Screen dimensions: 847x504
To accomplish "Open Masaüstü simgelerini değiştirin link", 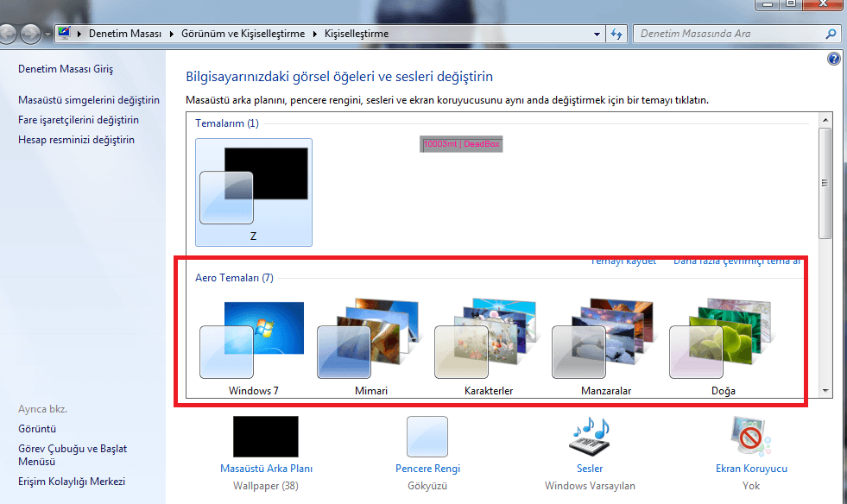I will pyautogui.click(x=89, y=100).
